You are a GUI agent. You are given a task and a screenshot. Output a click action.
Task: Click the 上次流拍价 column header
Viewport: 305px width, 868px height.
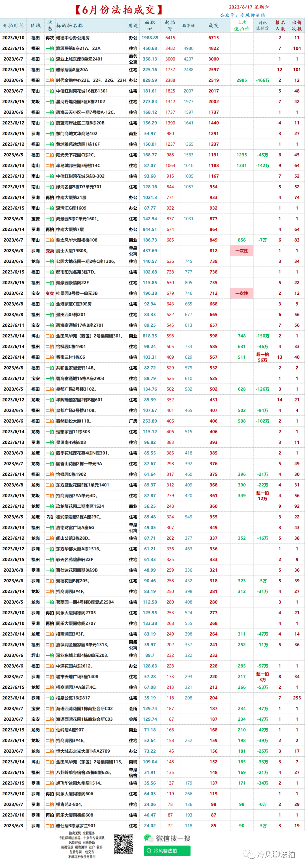(242, 25)
